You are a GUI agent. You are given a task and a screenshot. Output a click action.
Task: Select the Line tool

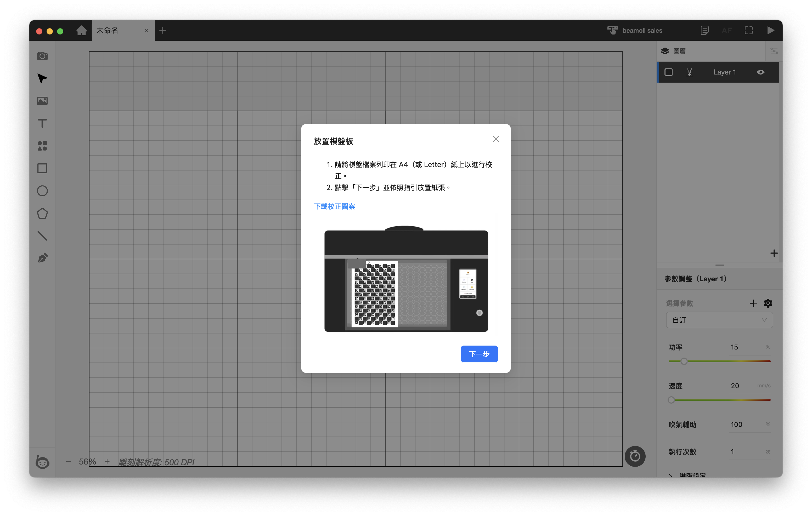pyautogui.click(x=42, y=236)
